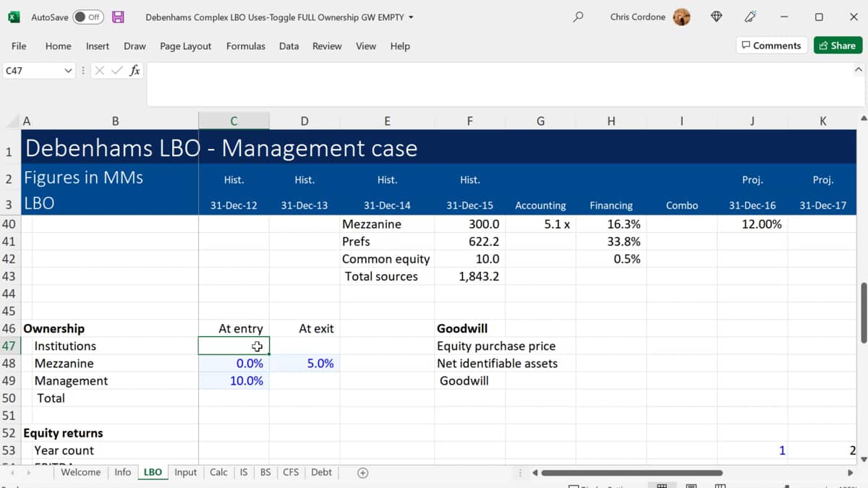Open the Review ribbon tab
The image size is (868, 488).
(x=327, y=46)
